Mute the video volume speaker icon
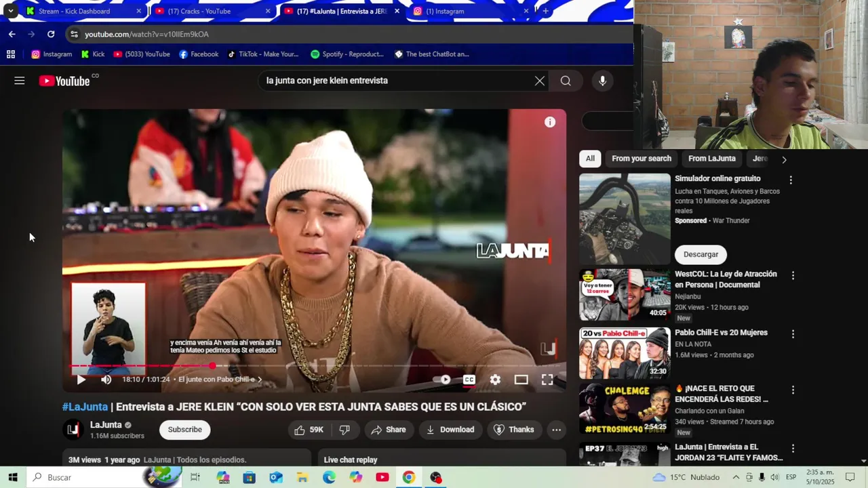868x488 pixels. [x=106, y=380]
